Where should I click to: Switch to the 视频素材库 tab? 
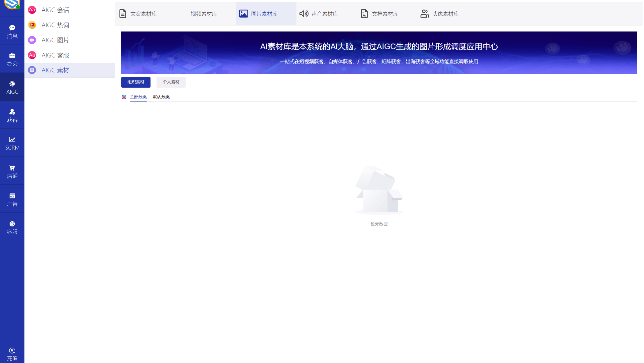(203, 14)
